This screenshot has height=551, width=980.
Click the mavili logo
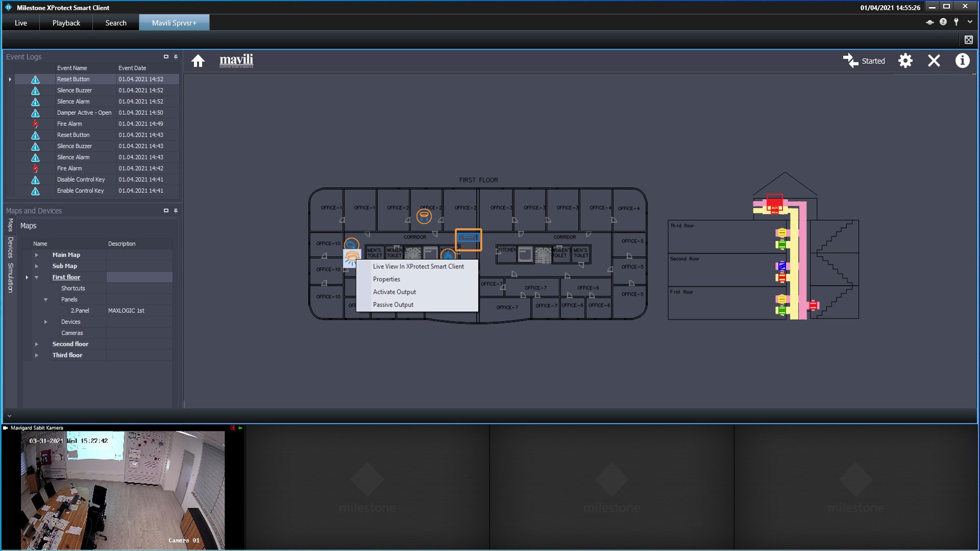(x=236, y=61)
